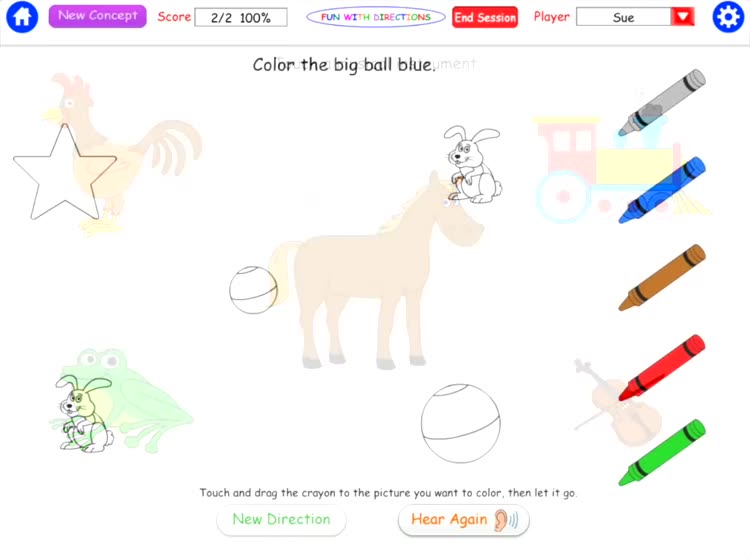Pick the green crayon
Viewport: 750px width, 560px height.
point(662,452)
